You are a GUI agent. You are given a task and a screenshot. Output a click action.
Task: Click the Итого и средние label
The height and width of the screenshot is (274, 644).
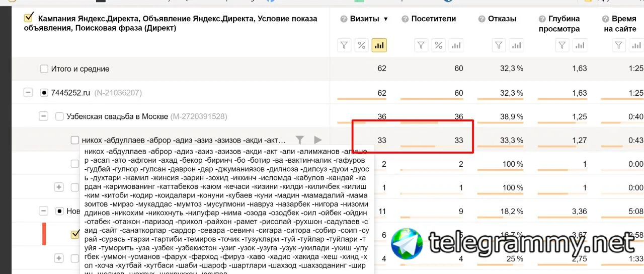80,69
